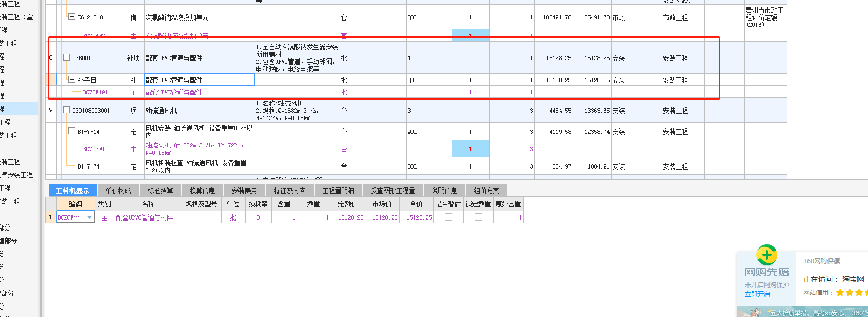
Task: Click the 13363.65 total price cell
Action: (592, 111)
